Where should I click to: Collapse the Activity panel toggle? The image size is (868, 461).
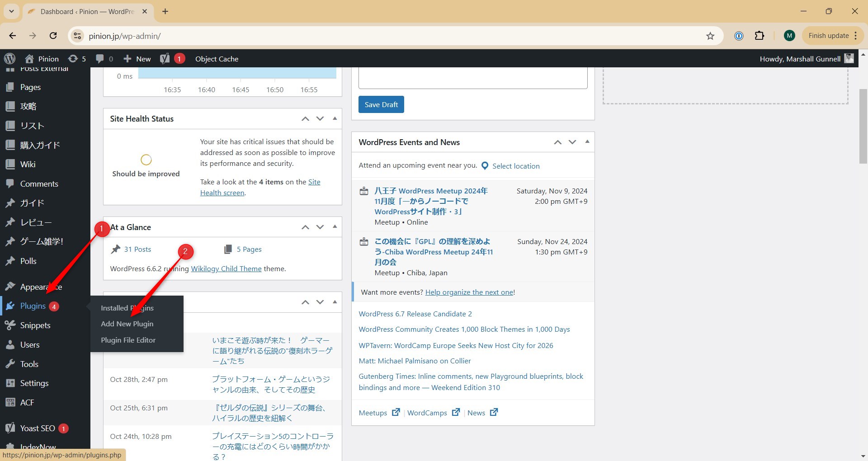[335, 302]
